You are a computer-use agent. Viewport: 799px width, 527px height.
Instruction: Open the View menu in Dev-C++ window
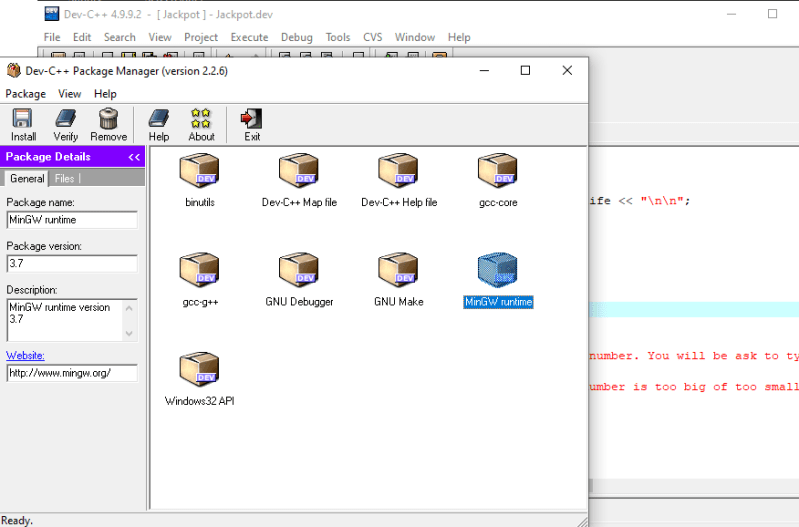pyautogui.click(x=159, y=37)
